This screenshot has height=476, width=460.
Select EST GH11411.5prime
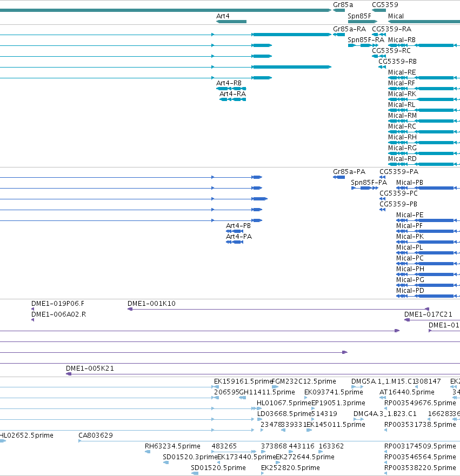242,398
